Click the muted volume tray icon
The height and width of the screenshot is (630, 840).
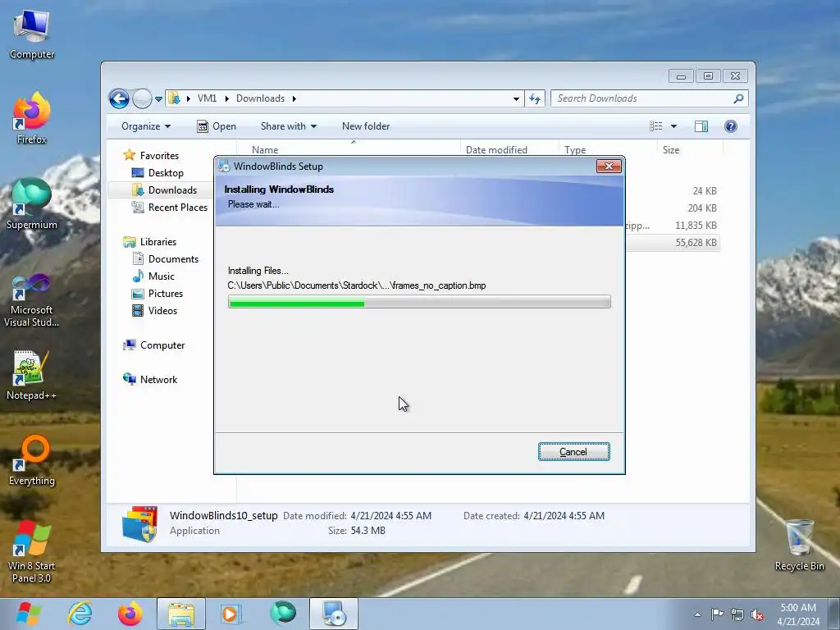[757, 614]
